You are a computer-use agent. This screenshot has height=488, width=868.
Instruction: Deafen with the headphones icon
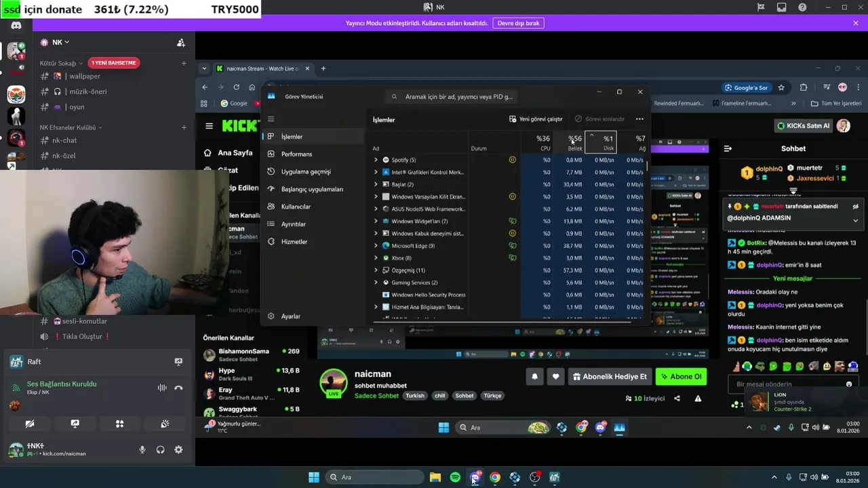[x=161, y=449]
